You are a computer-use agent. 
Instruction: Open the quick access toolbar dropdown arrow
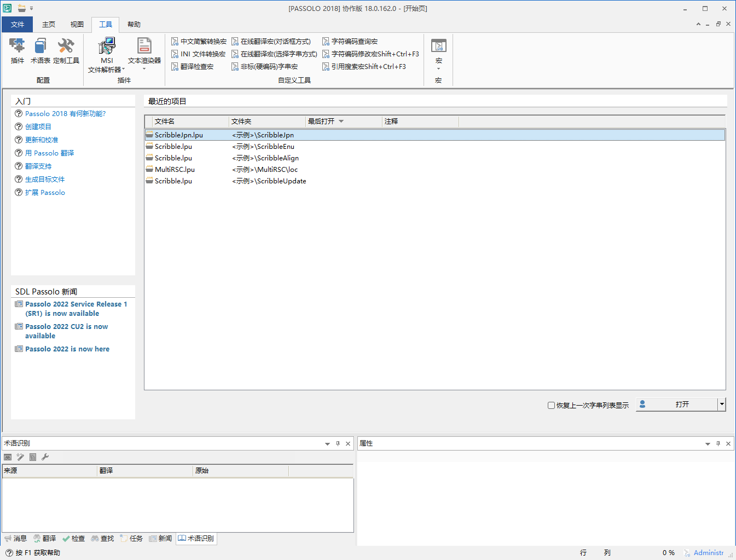31,8
